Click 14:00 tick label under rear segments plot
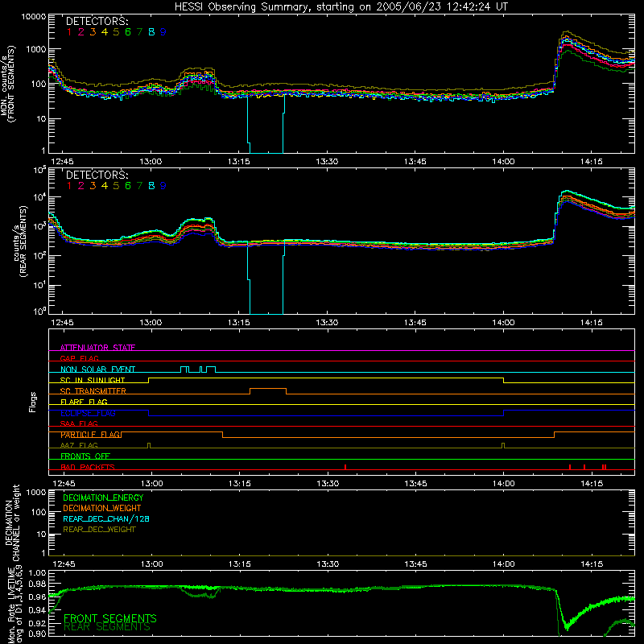The width and height of the screenshot is (644, 644). pyautogui.click(x=503, y=323)
